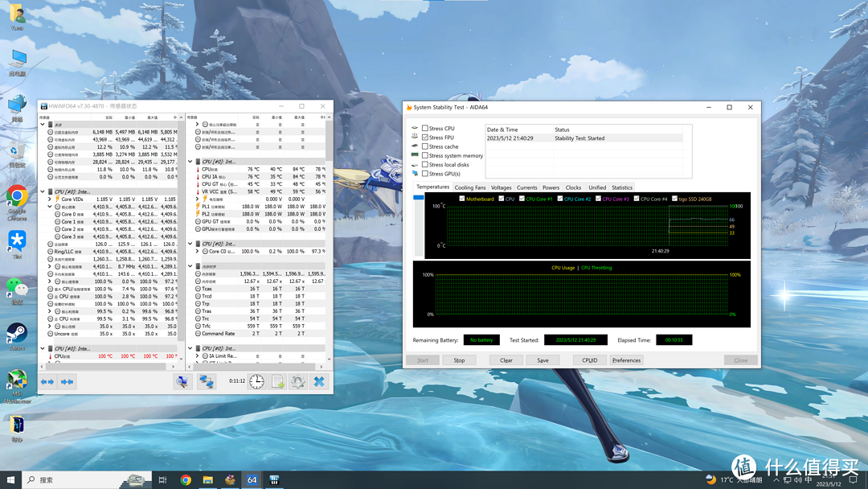Open Preferences in AIDA64

[x=626, y=360]
